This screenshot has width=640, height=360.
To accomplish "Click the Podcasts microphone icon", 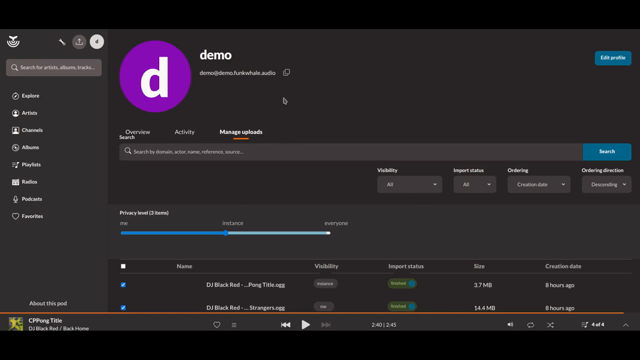I will [16, 199].
